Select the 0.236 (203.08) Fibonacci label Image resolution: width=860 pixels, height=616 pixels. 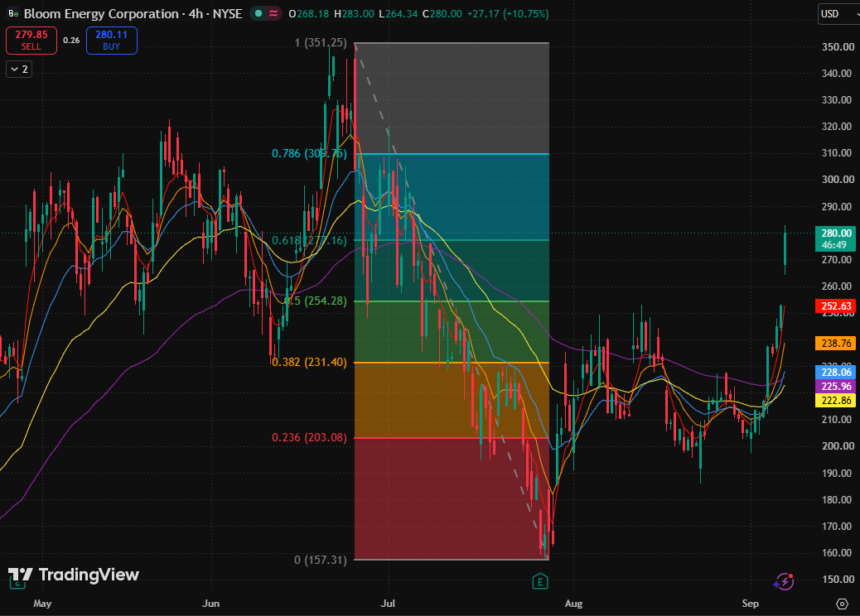point(309,437)
